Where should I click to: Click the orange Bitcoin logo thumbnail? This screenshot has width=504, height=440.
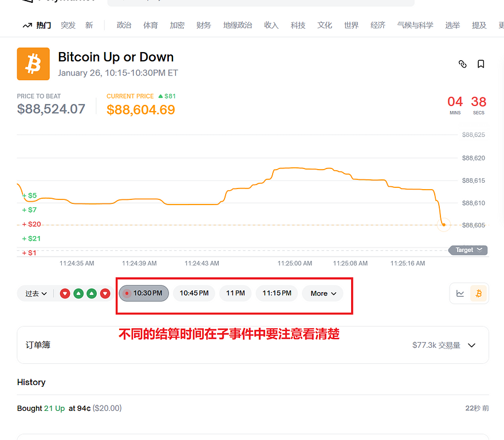click(x=33, y=64)
